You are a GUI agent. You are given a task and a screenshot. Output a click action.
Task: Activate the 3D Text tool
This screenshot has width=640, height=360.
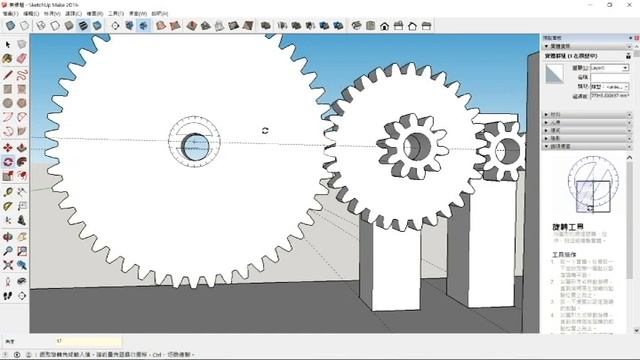coord(22,220)
